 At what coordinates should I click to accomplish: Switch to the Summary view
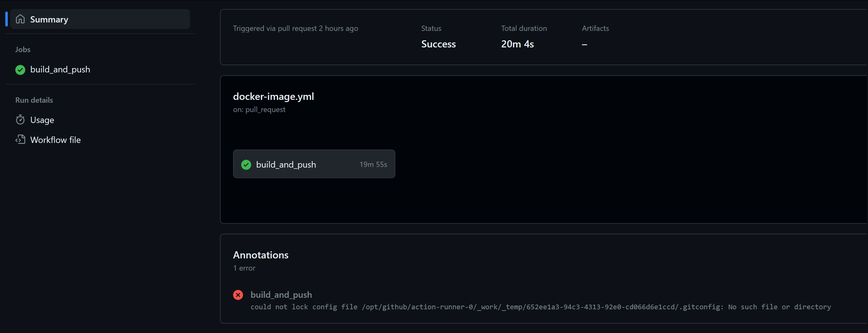49,19
